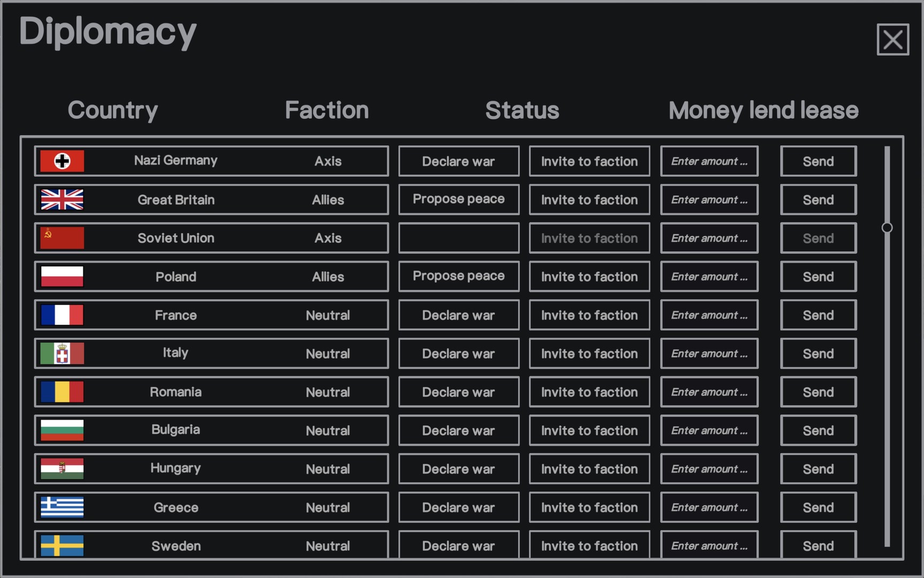The image size is (924, 578).
Task: Close the Diplomacy window
Action: [x=892, y=40]
